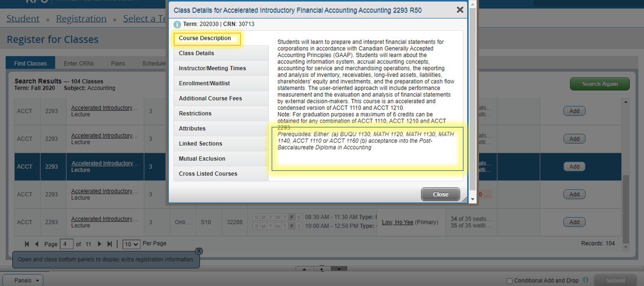
Task: Switch to the Restrictions tab
Action: 195,113
